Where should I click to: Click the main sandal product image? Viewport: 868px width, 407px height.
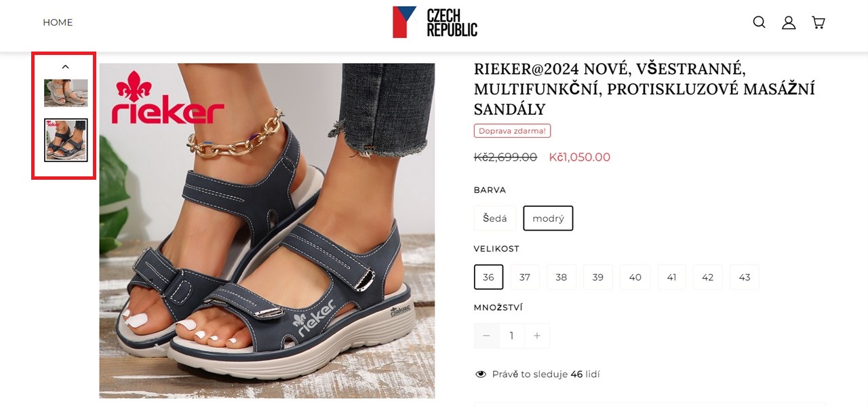[x=267, y=231]
